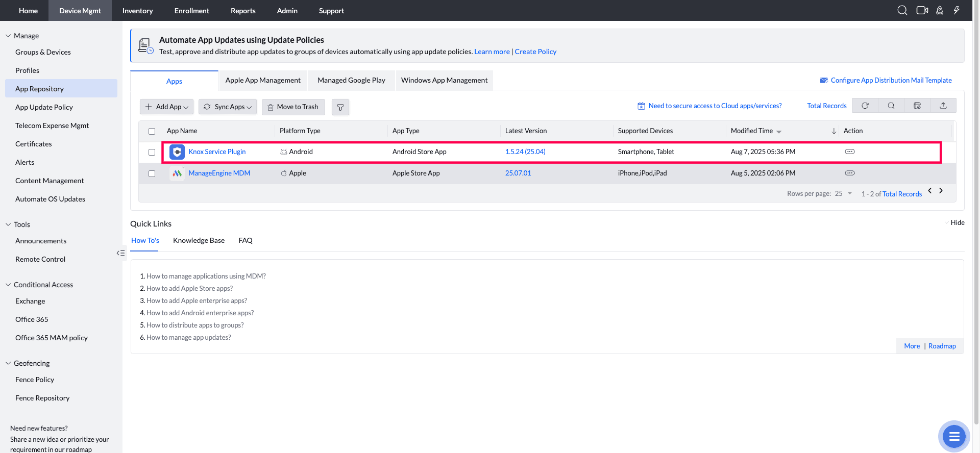Screen dimensions: 980x453
Task: Collapse the left sidebar panel
Action: point(120,253)
